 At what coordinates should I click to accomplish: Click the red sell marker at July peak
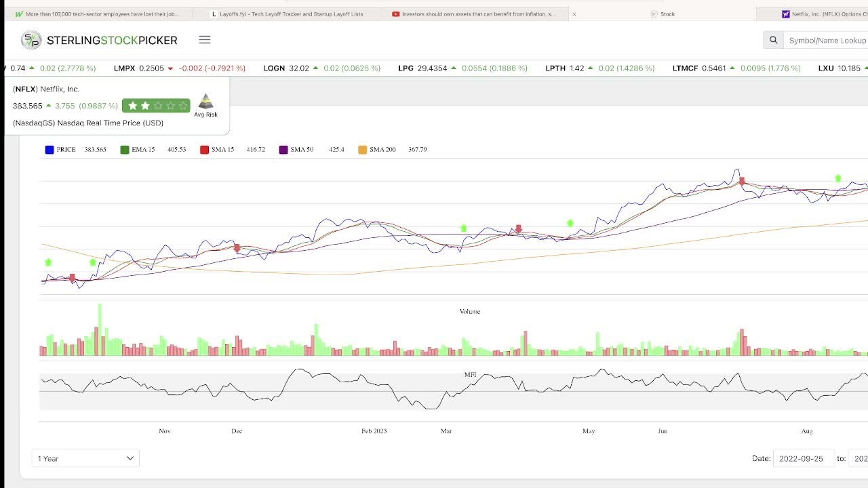[742, 181]
